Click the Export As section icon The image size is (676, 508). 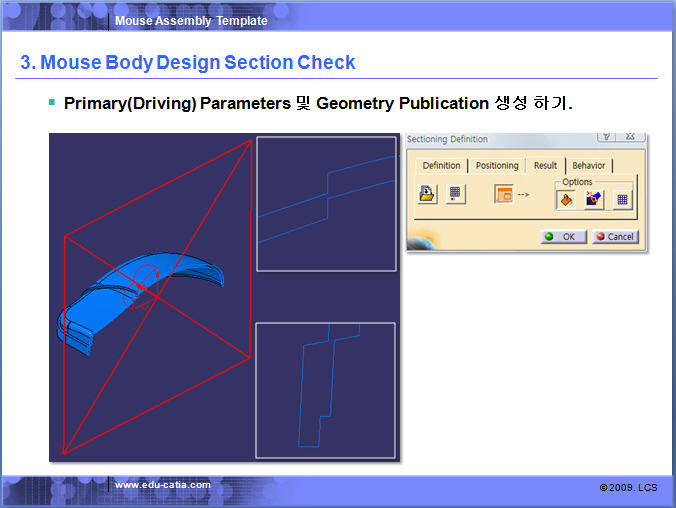tap(428, 195)
